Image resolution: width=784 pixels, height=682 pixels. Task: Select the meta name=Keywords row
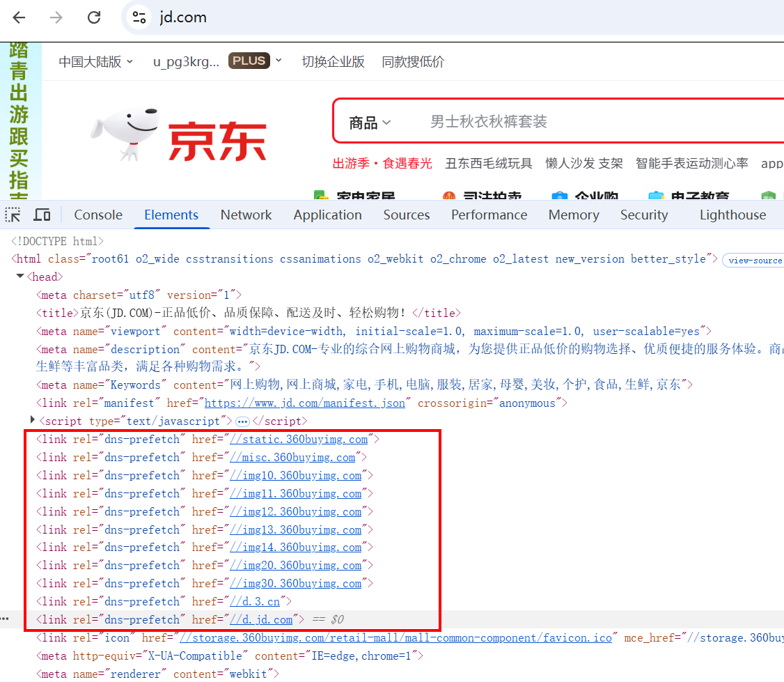364,385
